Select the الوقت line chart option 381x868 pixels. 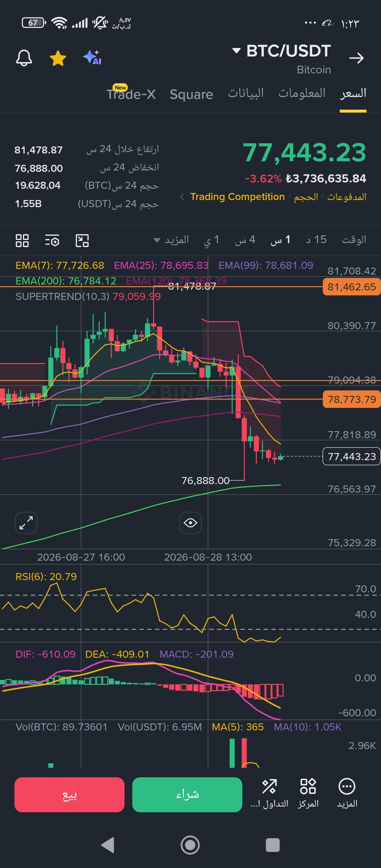coord(354,240)
